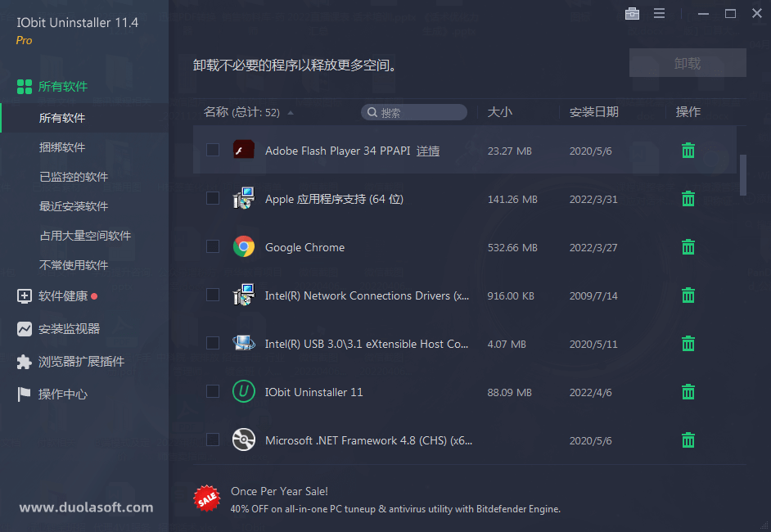The image size is (771, 532).
Task: Open the hamburger menu icon
Action: (659, 14)
